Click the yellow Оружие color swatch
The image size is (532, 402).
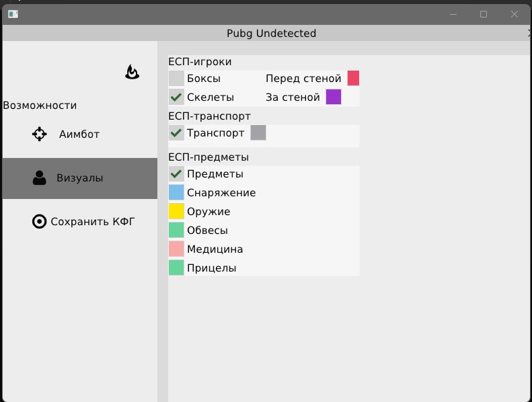[176, 211]
